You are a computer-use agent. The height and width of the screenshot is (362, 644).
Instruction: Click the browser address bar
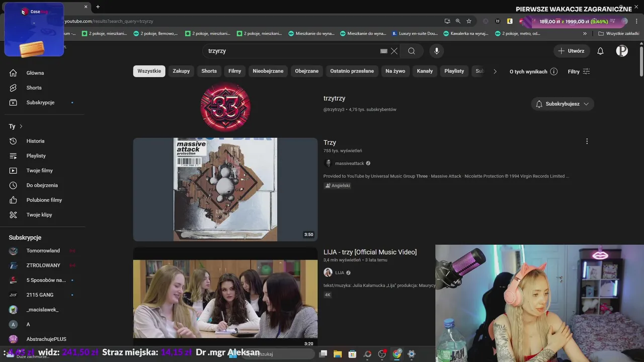(252, 21)
